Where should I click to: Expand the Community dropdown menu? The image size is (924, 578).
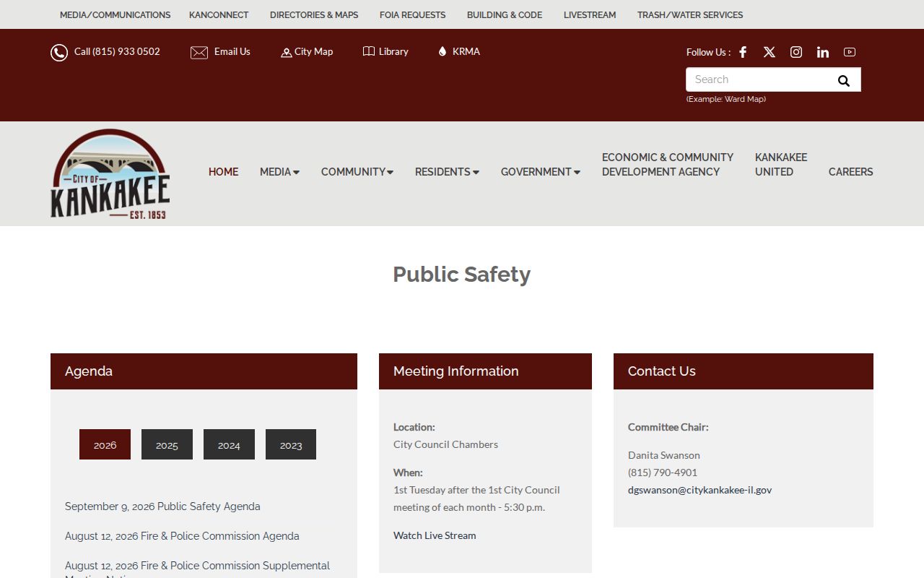click(x=357, y=172)
